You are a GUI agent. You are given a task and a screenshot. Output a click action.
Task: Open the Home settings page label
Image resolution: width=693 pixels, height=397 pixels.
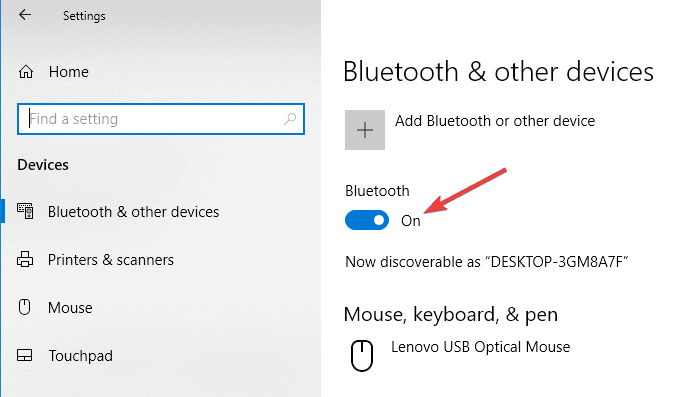69,72
